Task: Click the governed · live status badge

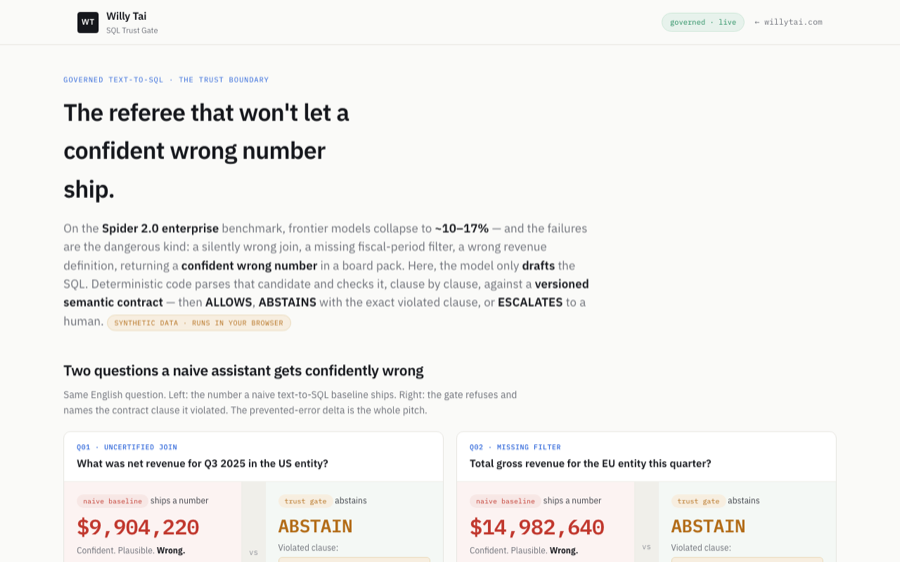Action: tap(703, 22)
